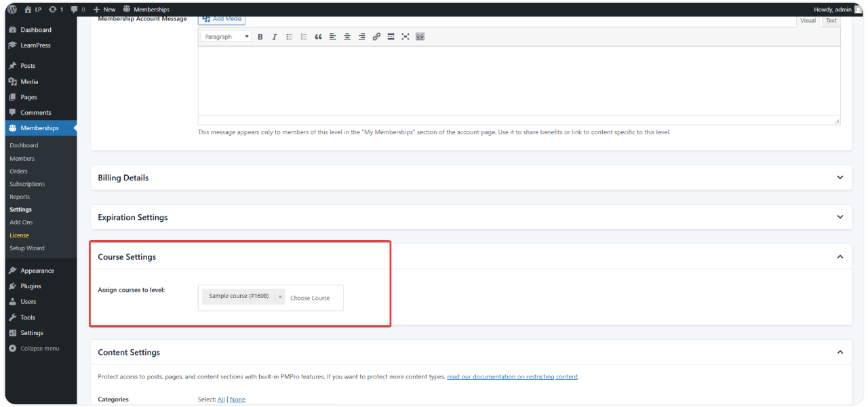Screen dimensions: 868x407
Task: Expand the Billing Details section
Action: pos(840,178)
